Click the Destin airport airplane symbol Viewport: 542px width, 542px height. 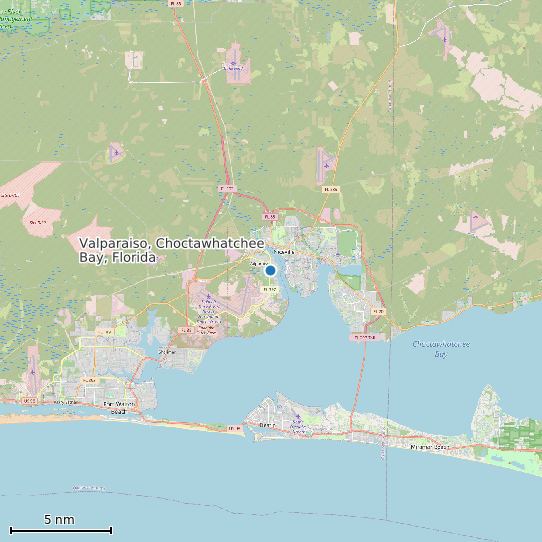[x=298, y=416]
